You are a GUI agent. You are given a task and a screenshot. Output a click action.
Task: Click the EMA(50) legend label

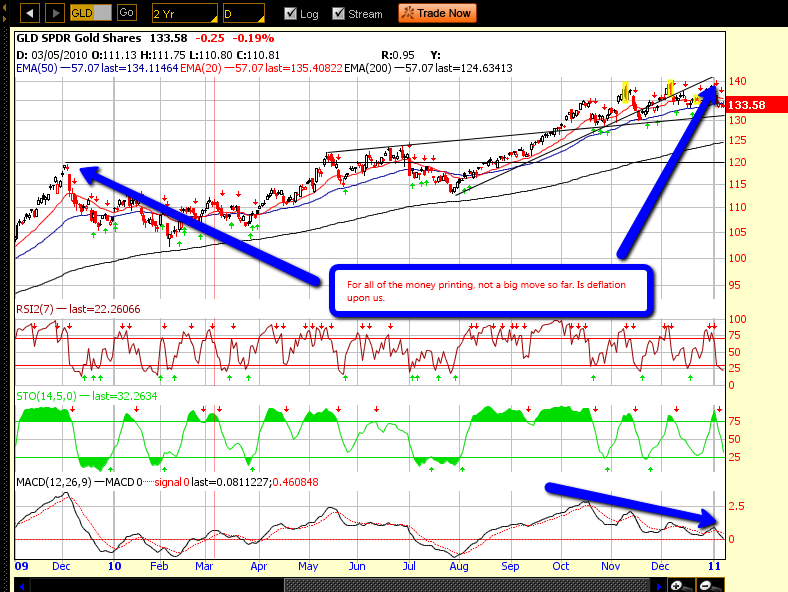pos(37,68)
